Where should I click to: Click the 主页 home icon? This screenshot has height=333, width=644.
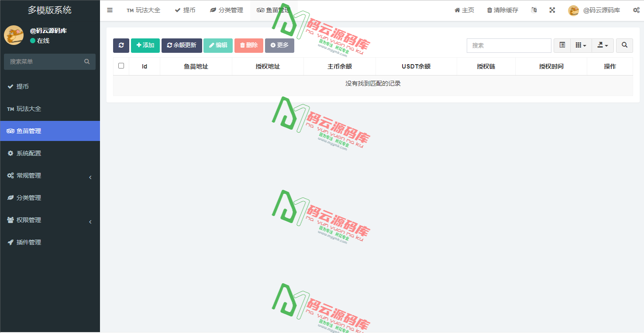point(457,9)
